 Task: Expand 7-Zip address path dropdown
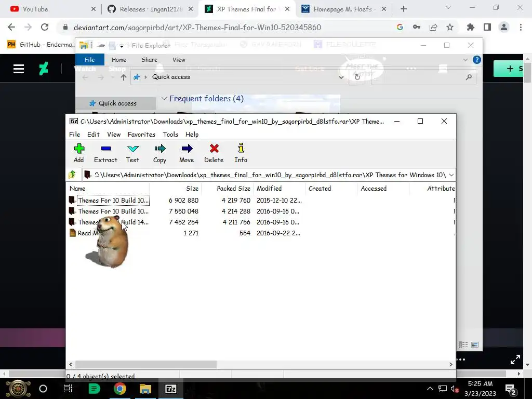(x=451, y=175)
